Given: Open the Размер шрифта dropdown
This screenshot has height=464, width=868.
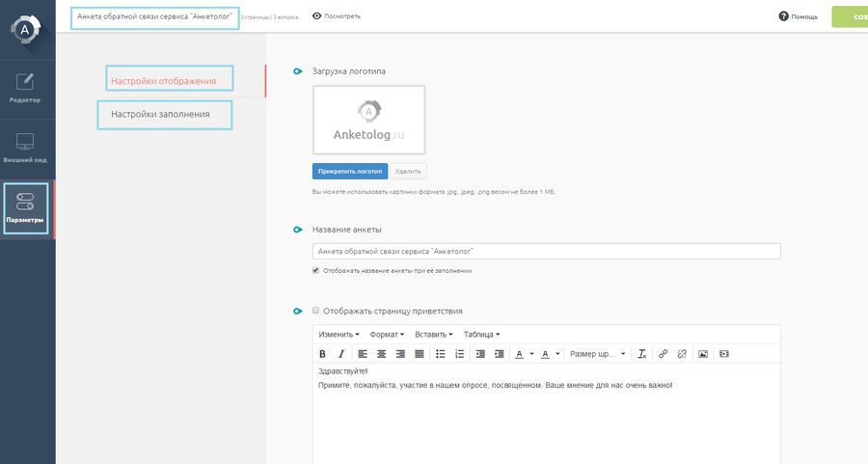Looking at the screenshot, I should [x=597, y=354].
